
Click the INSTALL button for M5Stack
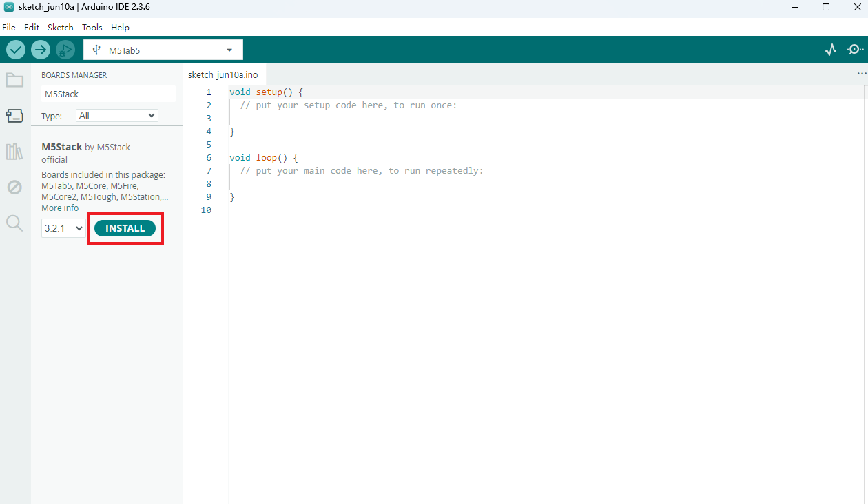(125, 228)
